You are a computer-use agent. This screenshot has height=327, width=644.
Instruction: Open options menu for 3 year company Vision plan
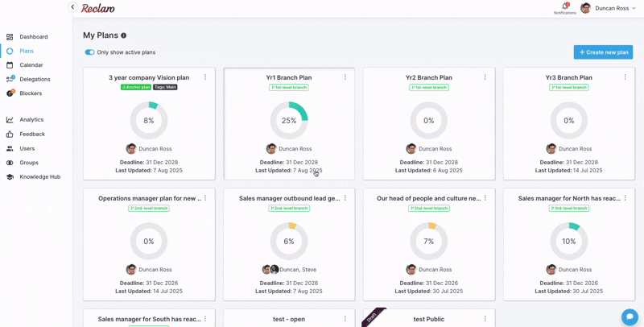(205, 77)
